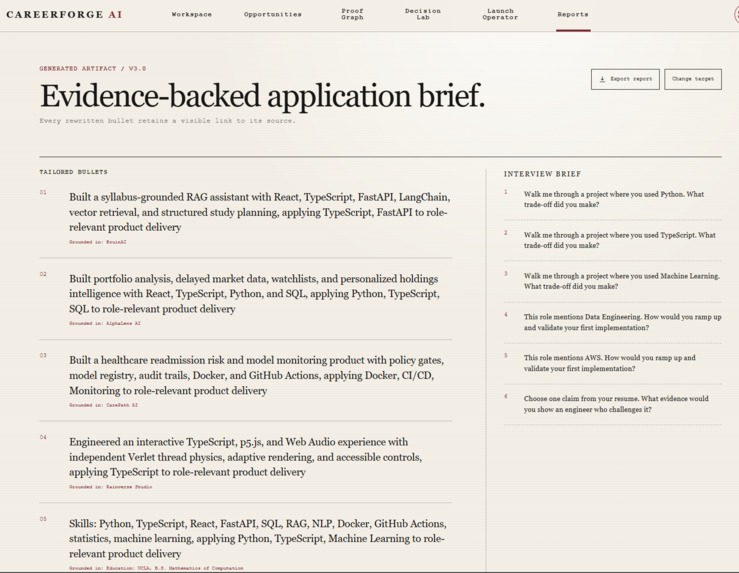
Task: Click the AWS ramp-up question
Action: click(x=609, y=363)
